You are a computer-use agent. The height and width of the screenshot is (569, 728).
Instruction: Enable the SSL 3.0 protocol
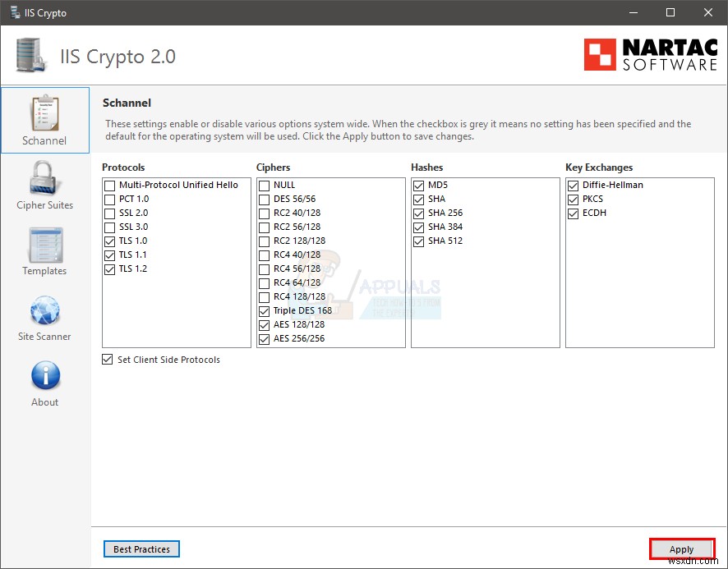109,227
